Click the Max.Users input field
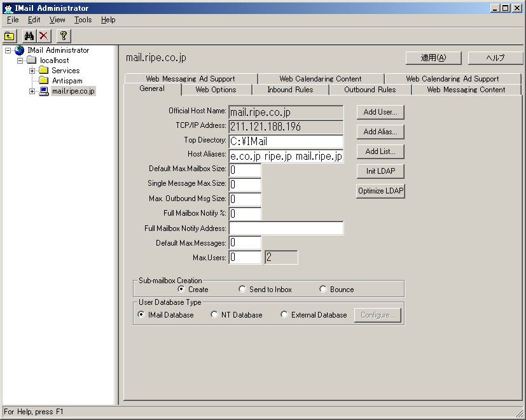This screenshot has width=526, height=420. click(245, 258)
